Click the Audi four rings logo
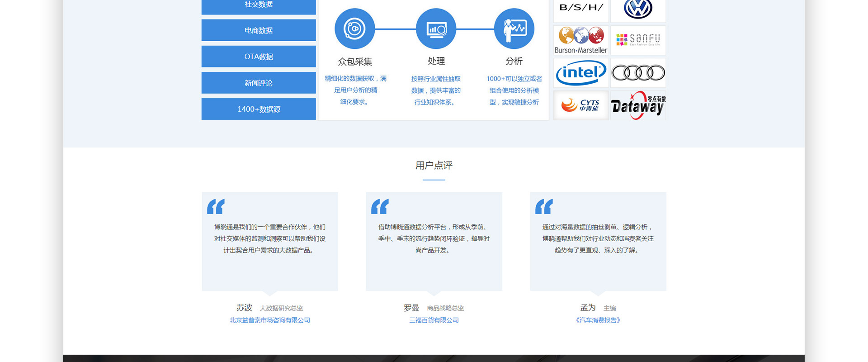The width and height of the screenshot is (868, 362). coord(638,73)
